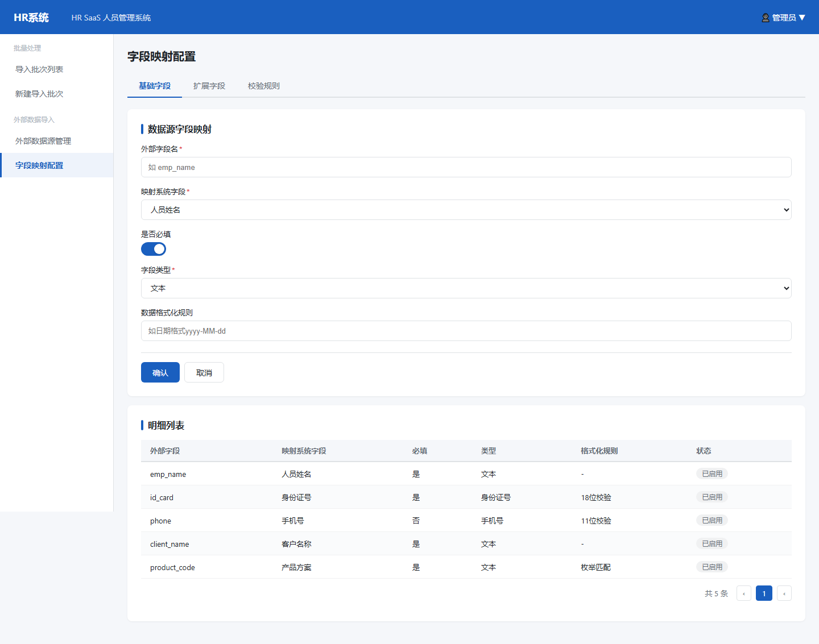The width and height of the screenshot is (819, 644).
Task: Click the HR SaaS 人员管理系统 header text
Action: [111, 18]
